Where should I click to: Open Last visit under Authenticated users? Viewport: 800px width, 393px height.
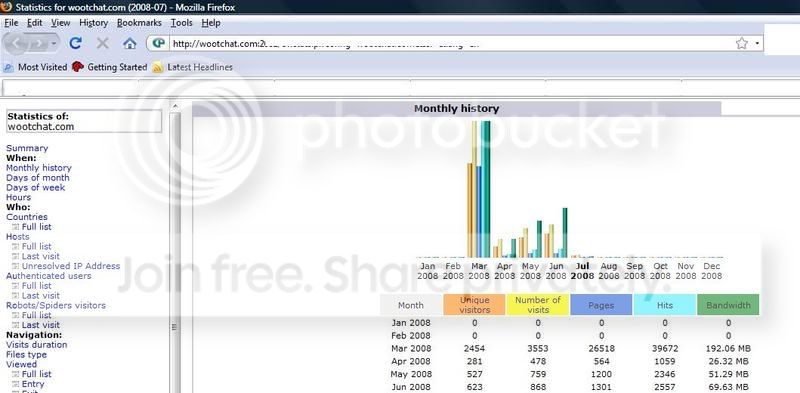40,296
